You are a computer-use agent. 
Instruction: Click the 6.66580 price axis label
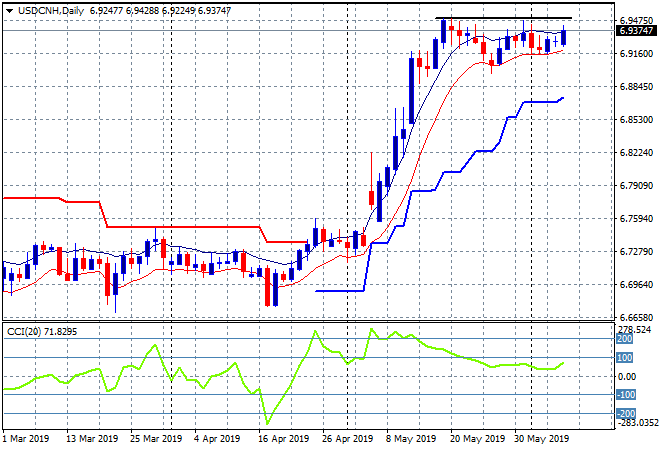tap(636, 317)
